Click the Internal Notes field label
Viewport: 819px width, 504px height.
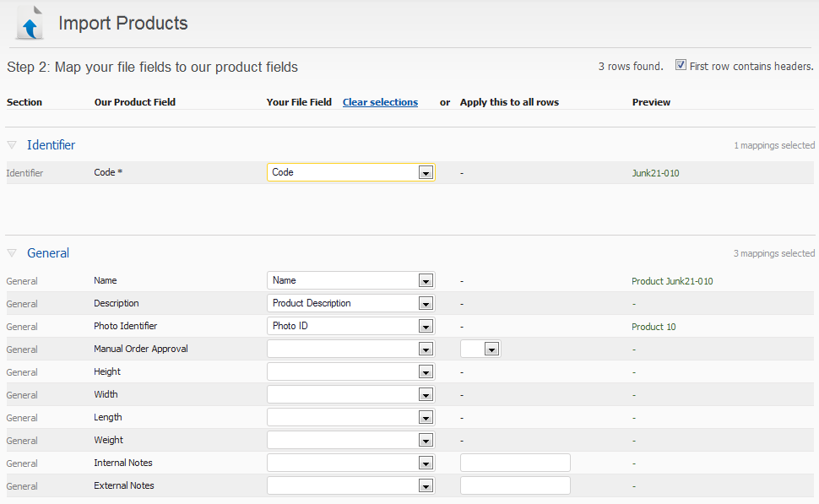123,463
